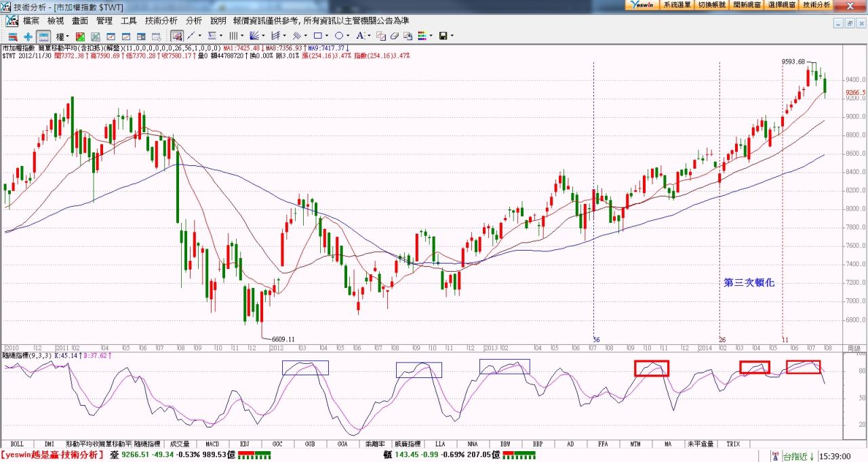Image resolution: width=868 pixels, height=462 pixels.
Task: Expand dropdown arrow beside the save icon
Action: pos(452,36)
